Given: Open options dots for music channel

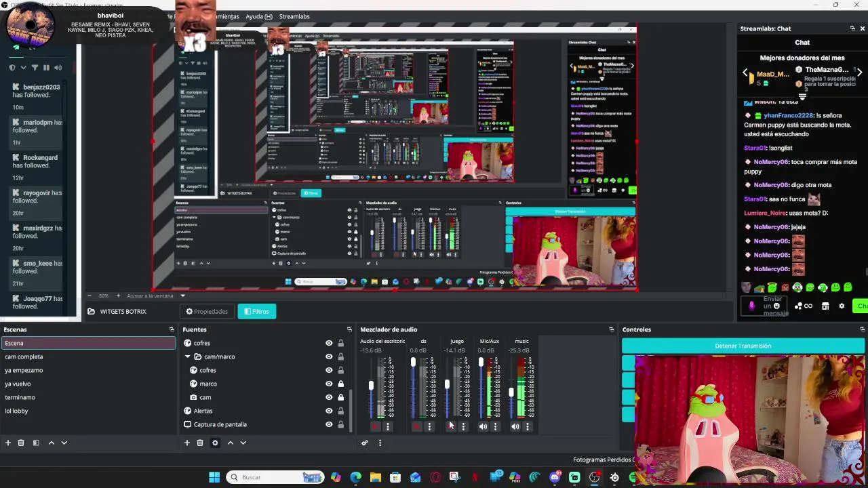Looking at the screenshot, I should pyautogui.click(x=528, y=426).
